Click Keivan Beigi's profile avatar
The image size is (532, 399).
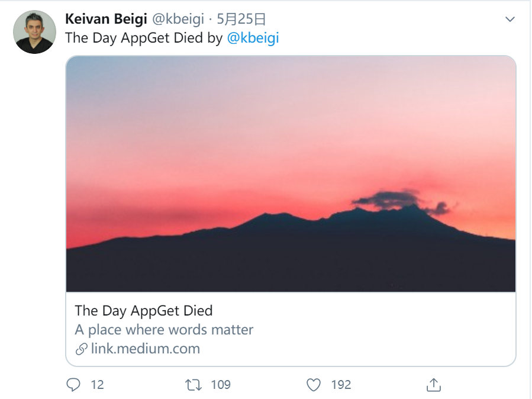click(x=34, y=25)
